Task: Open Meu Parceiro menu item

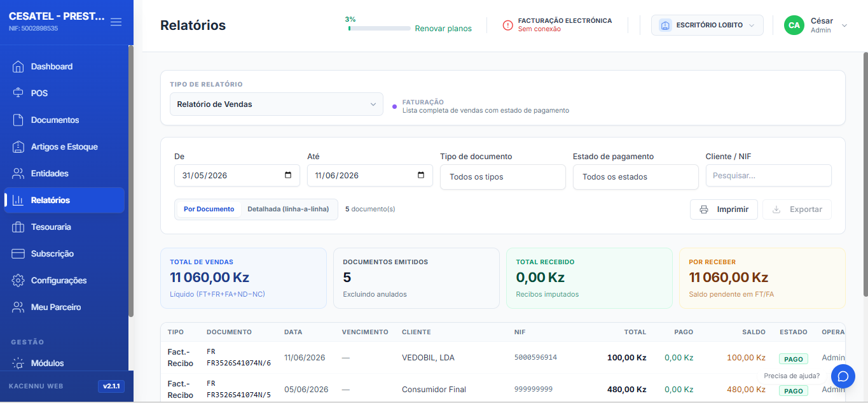Action: 64,307
